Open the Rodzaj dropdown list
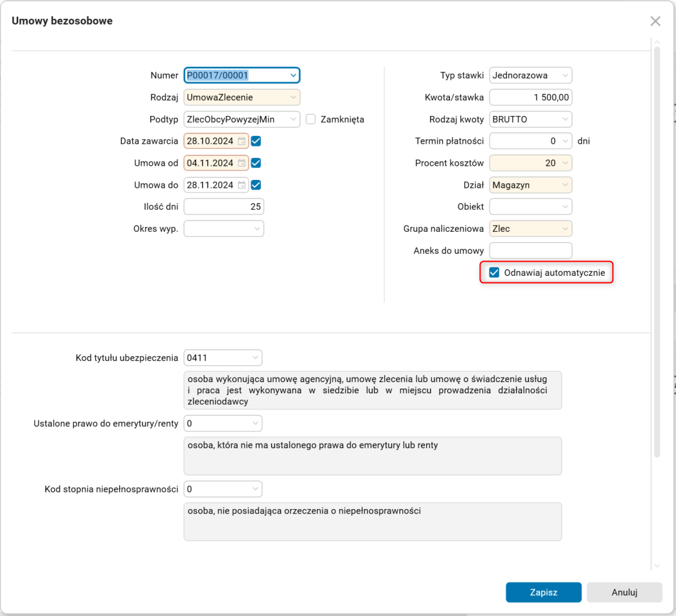676x616 pixels. (x=293, y=97)
